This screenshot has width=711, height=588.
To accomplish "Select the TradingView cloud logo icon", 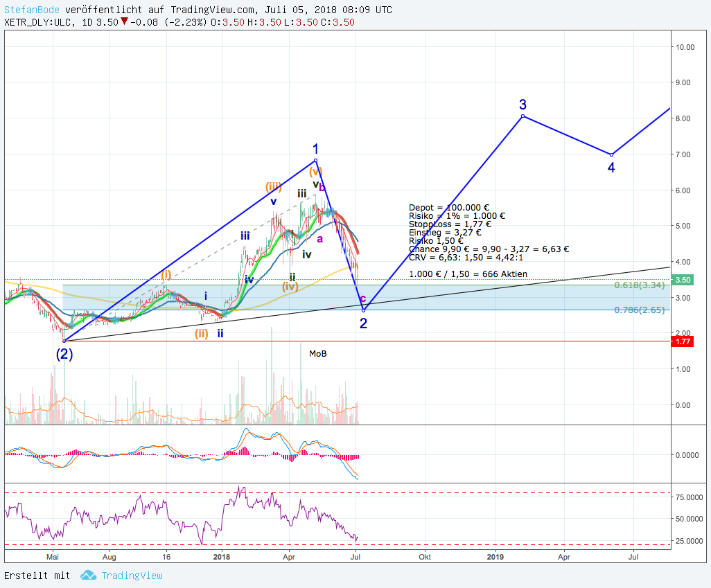I will pos(89,576).
